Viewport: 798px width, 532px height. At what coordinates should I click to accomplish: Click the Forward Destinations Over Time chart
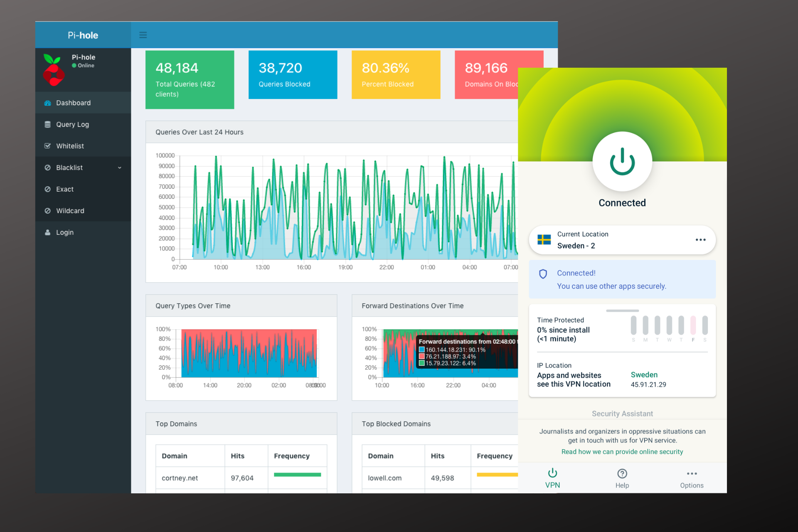point(451,353)
